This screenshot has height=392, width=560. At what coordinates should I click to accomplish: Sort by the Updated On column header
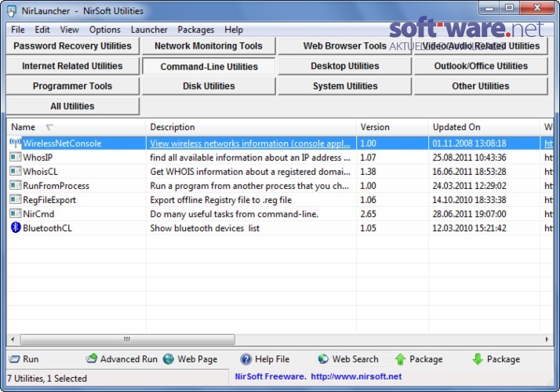484,127
